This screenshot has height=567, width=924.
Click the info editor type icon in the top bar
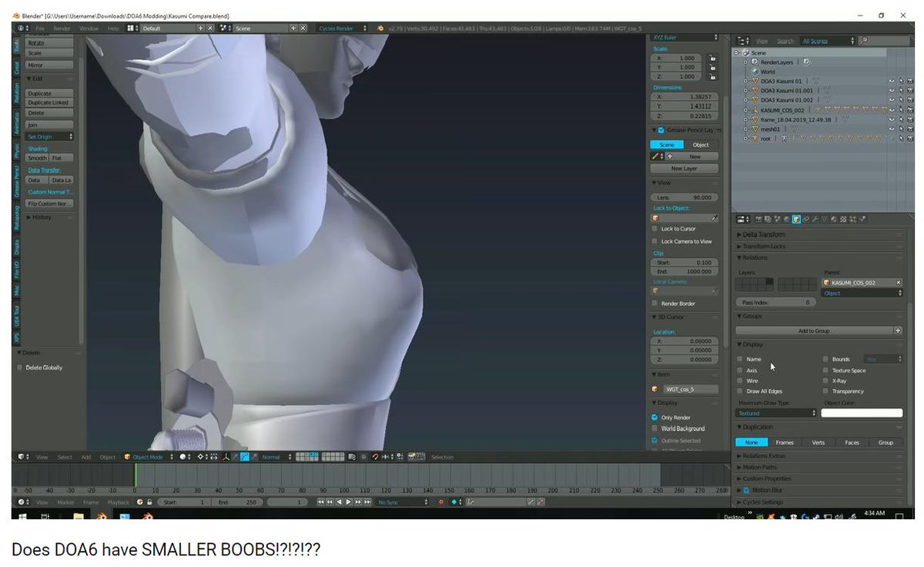21,28
